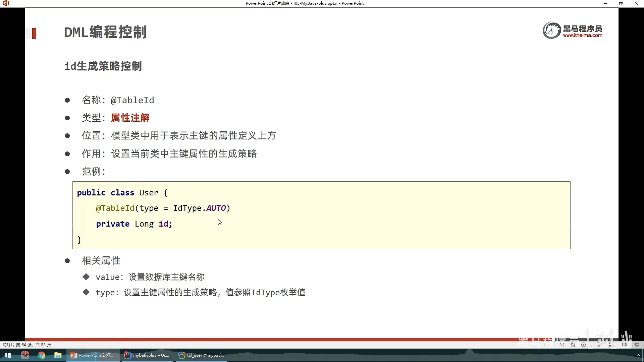Open File Explorer from taskbar
This screenshot has width=644, height=362.
58,355
